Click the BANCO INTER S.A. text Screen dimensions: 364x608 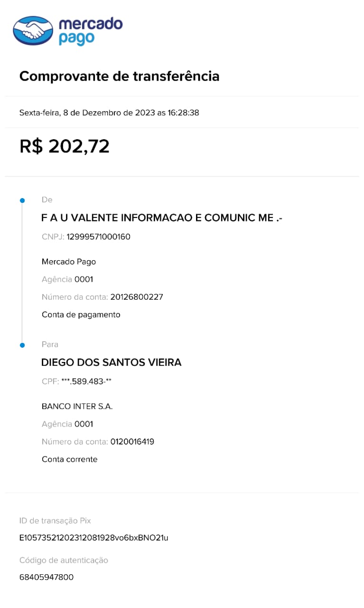pyautogui.click(x=77, y=406)
